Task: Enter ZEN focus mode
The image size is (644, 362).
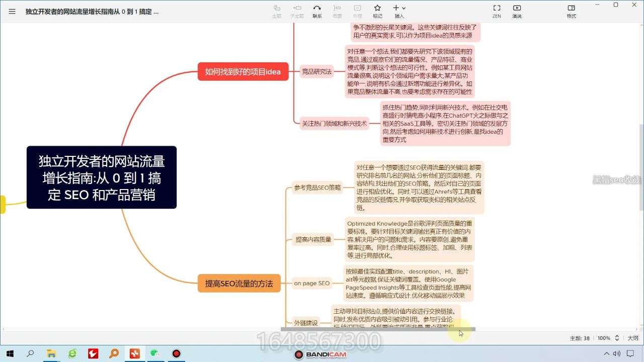Action: pos(497,10)
